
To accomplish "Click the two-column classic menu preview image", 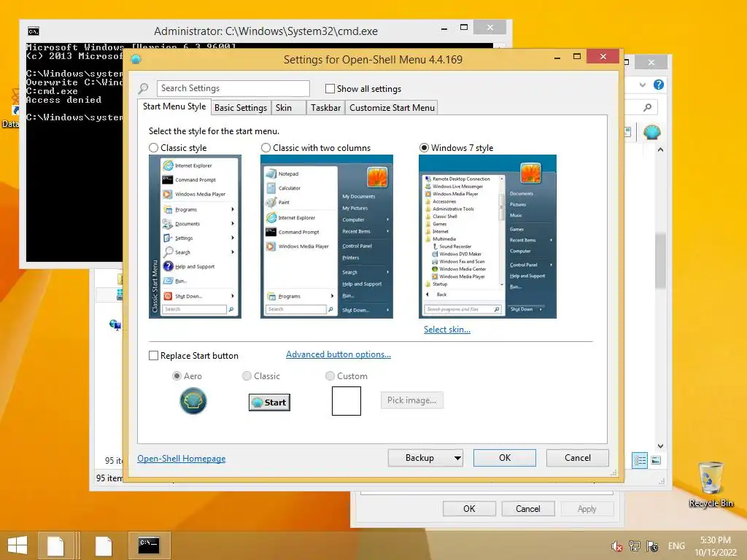I will point(327,237).
